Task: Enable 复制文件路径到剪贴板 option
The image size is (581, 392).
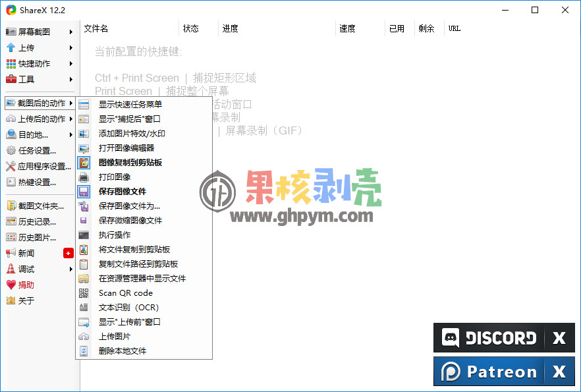Action: 144,264
